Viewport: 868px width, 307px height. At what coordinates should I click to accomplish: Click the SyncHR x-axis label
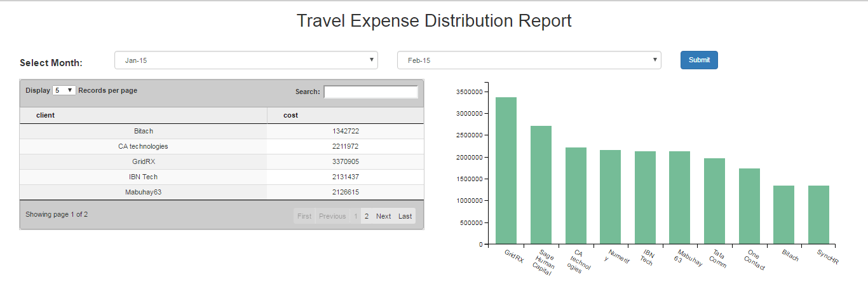pos(827,256)
